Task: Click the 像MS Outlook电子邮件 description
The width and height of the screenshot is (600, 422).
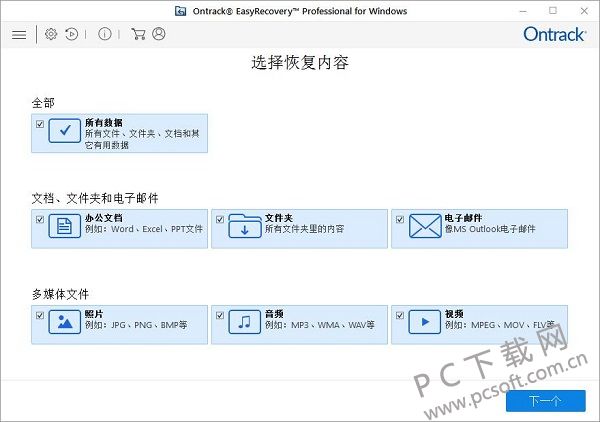Action: (x=490, y=229)
